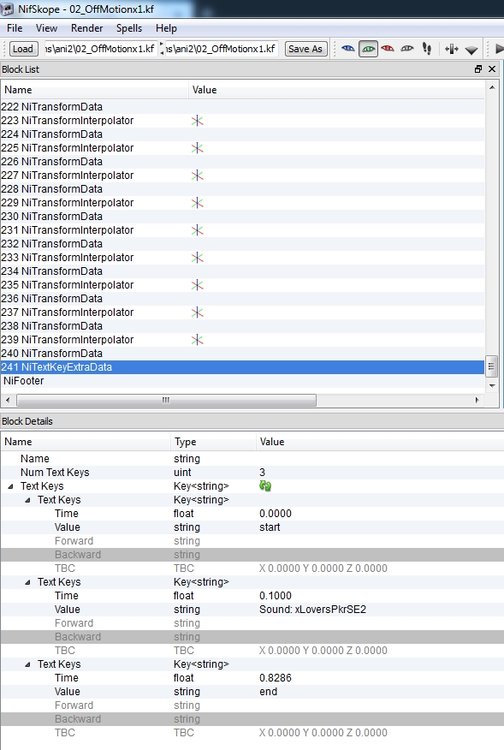The image size is (504, 750).
Task: Click the value 'Sound: xLoversPkrSE2'
Action: coord(313,609)
